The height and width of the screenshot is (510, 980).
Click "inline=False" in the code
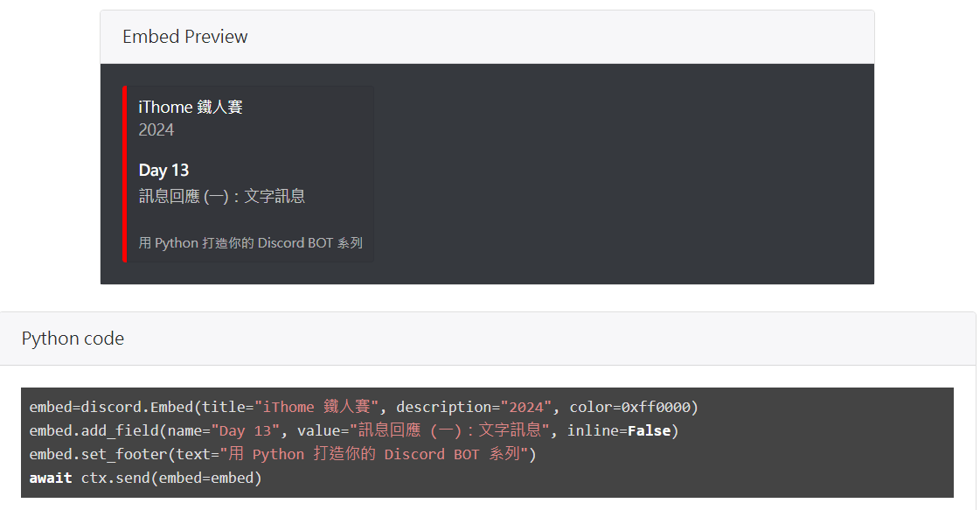tap(619, 430)
